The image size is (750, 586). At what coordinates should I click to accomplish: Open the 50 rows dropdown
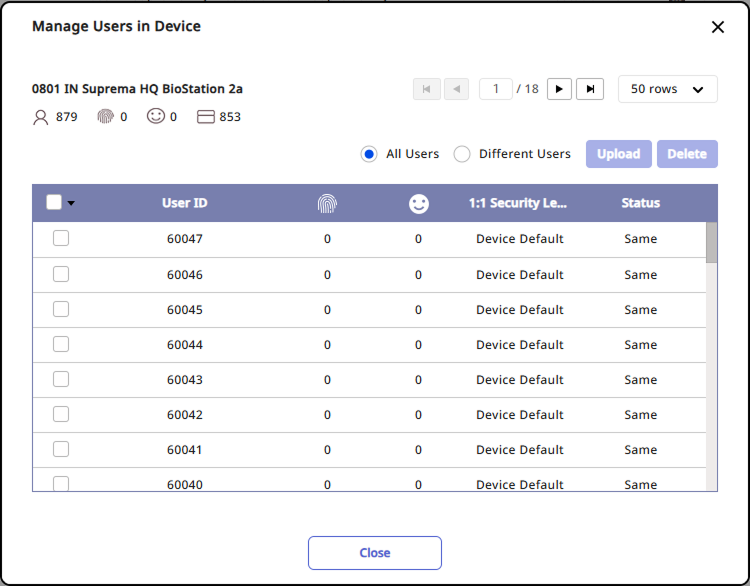tap(667, 89)
